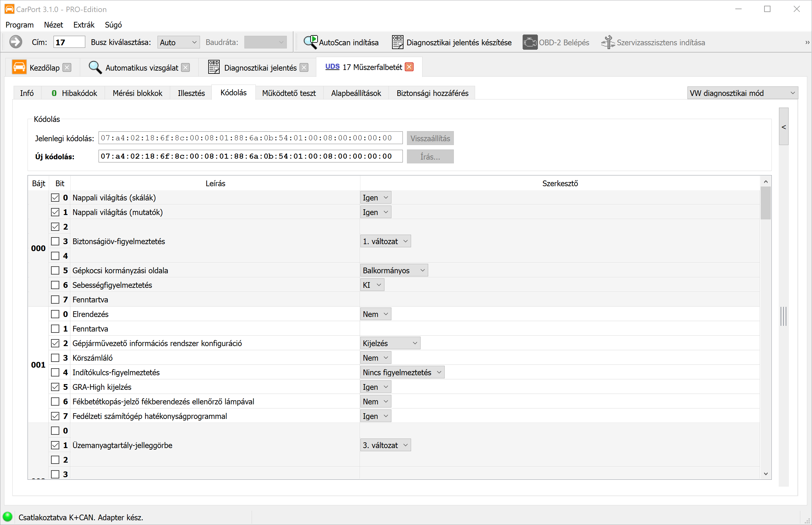Click the Diagnosztikai jelentés készítése report icon

click(397, 42)
